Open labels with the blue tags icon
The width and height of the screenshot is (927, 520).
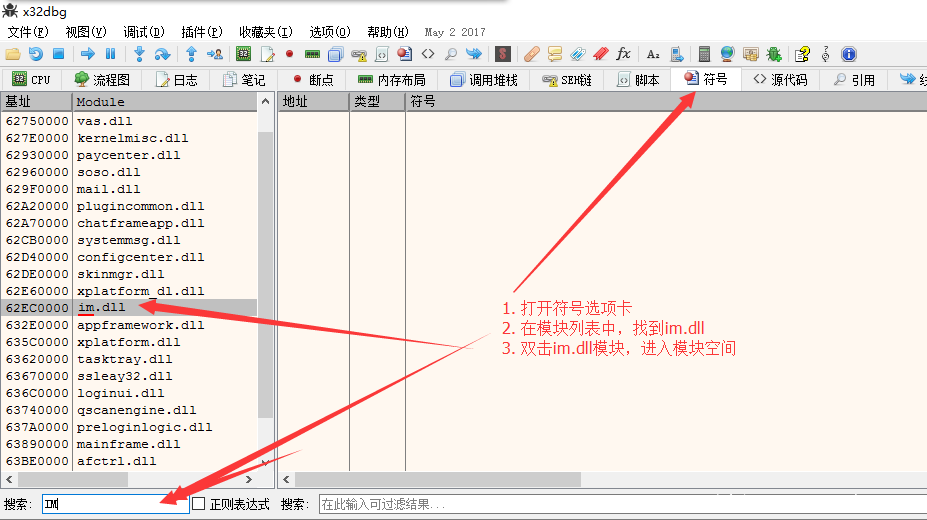click(578, 54)
